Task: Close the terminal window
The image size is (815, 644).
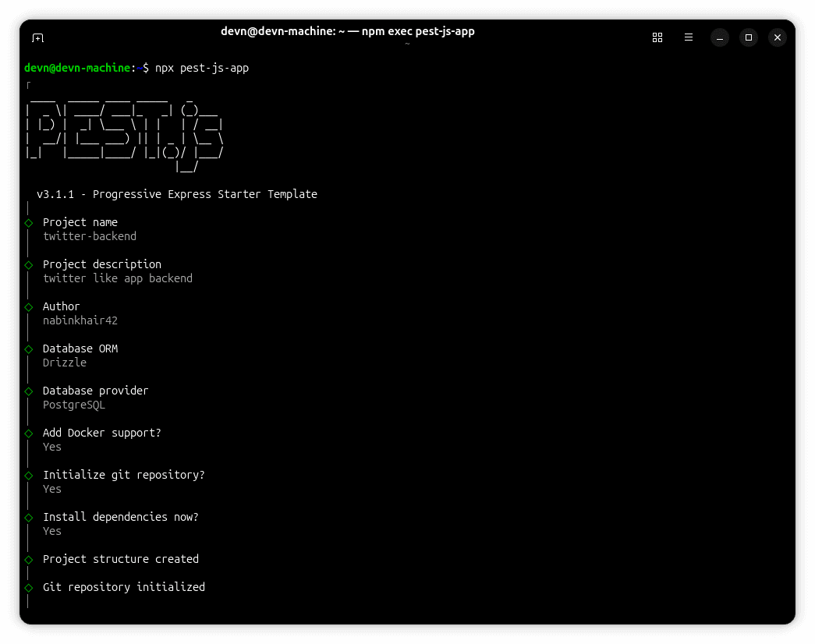Action: pyautogui.click(x=778, y=37)
